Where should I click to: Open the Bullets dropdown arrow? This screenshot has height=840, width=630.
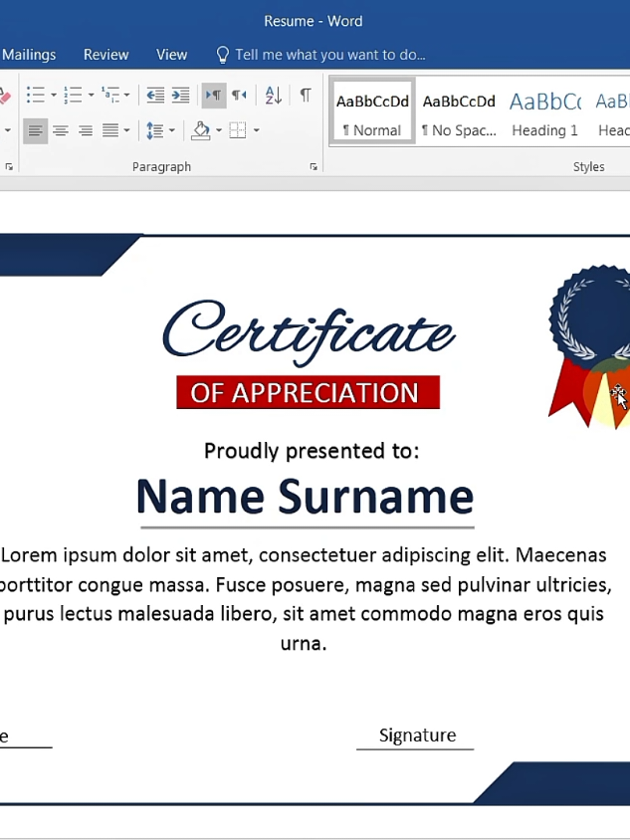click(x=54, y=96)
